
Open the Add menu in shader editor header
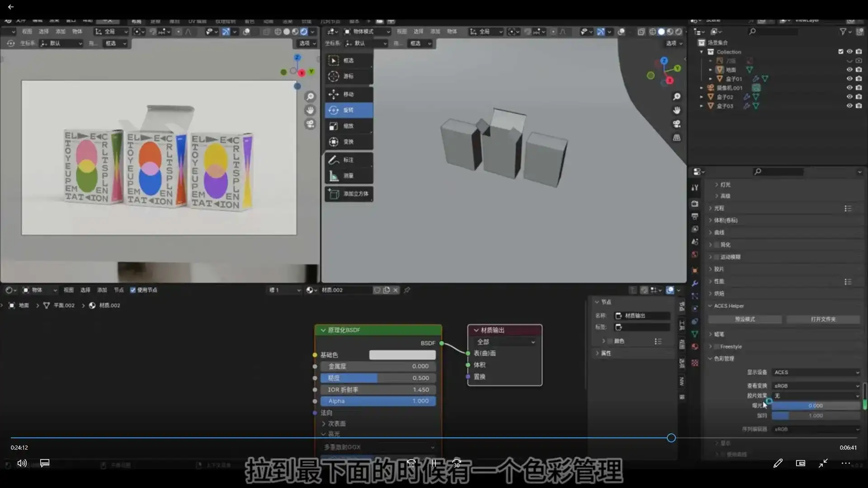point(102,290)
